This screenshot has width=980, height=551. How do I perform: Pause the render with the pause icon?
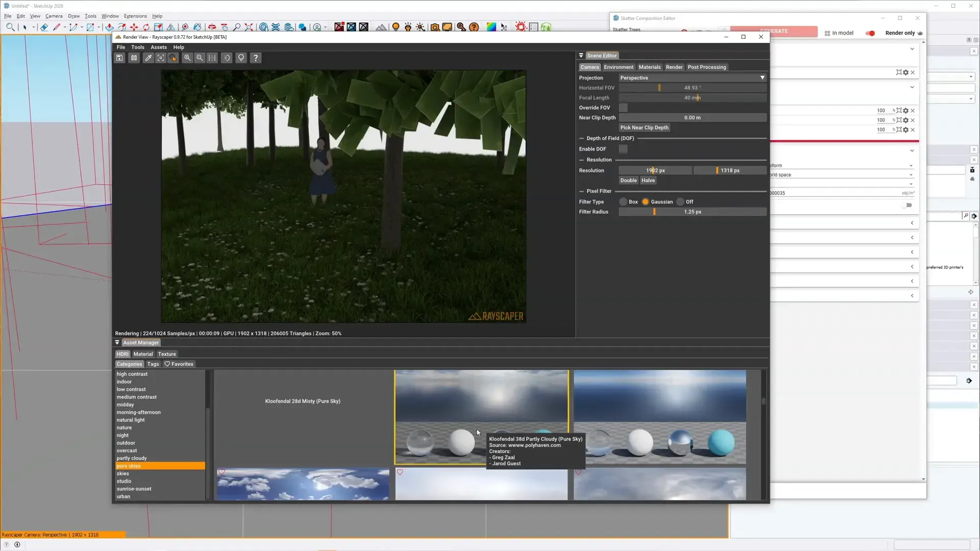click(x=134, y=58)
